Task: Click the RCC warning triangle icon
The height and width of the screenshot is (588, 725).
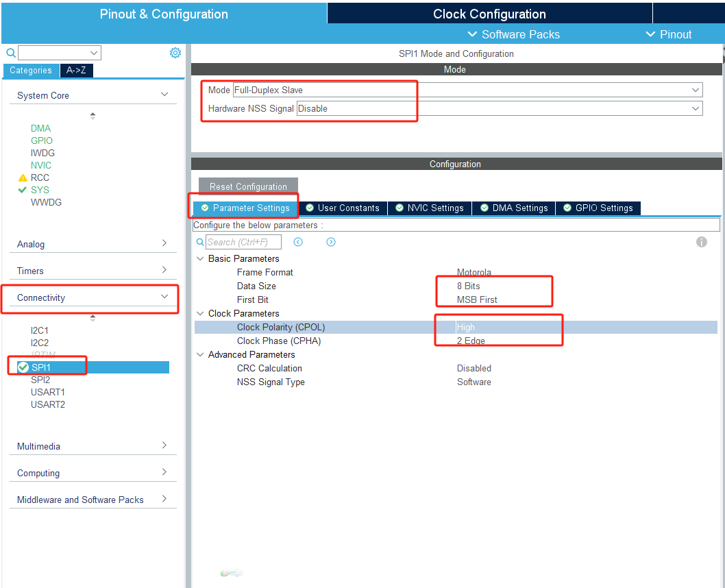Action: tap(23, 178)
